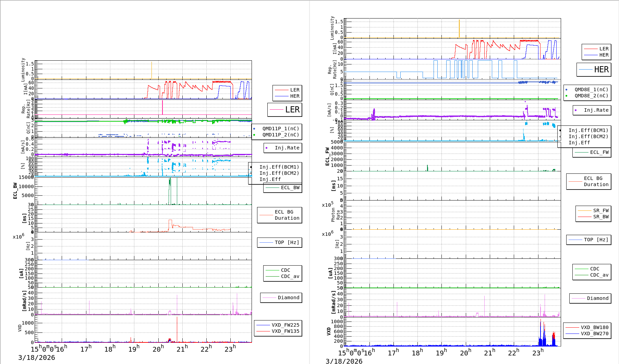Click the ECL_BW y-axis title
The height and width of the screenshot is (364, 619).
click(15, 191)
